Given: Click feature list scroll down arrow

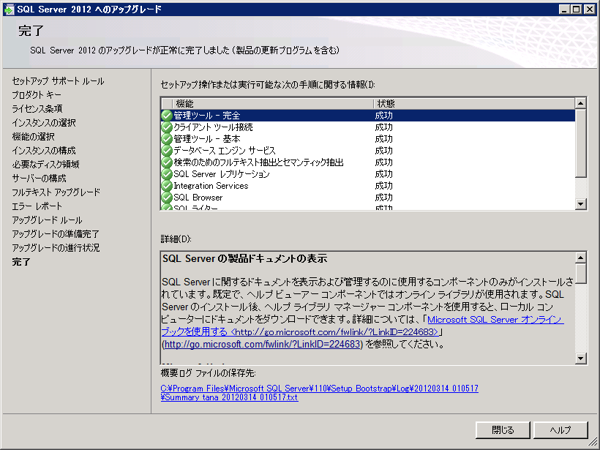Looking at the screenshot, I should [580, 204].
